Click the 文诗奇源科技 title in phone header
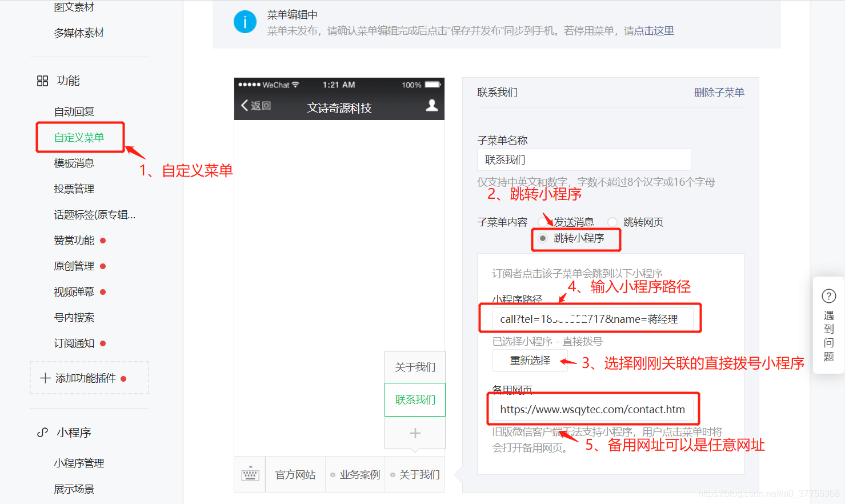845x504 pixels. [x=339, y=108]
